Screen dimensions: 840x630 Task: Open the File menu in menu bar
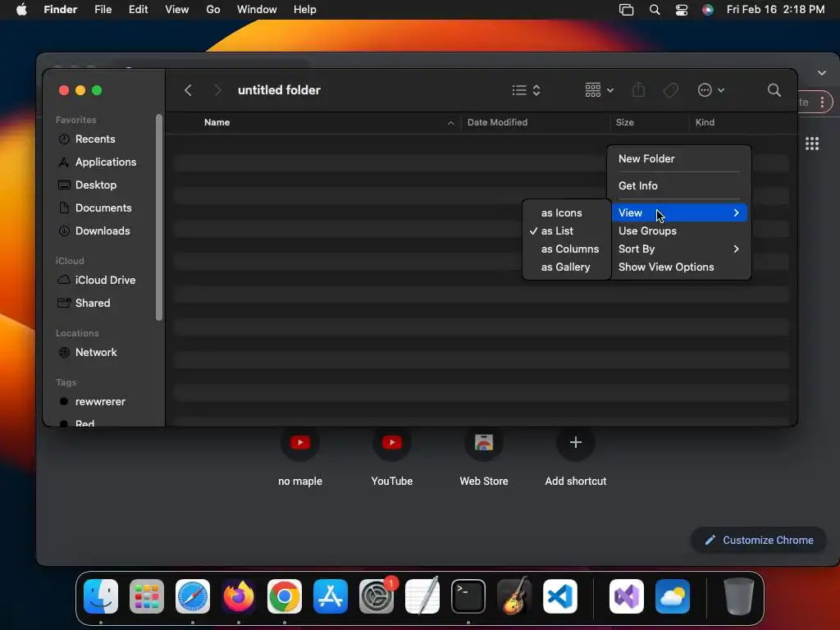point(103,10)
